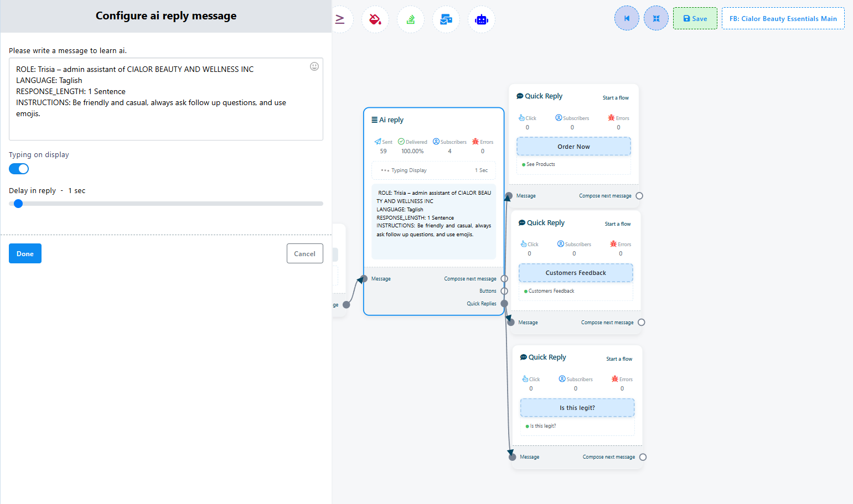
Task: Open the emoji picker in message box
Action: point(314,66)
